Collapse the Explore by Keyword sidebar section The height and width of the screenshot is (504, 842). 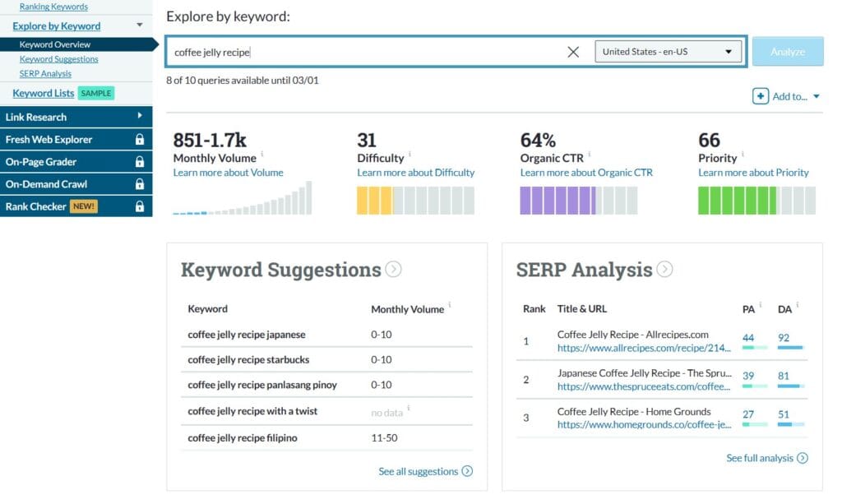138,25
